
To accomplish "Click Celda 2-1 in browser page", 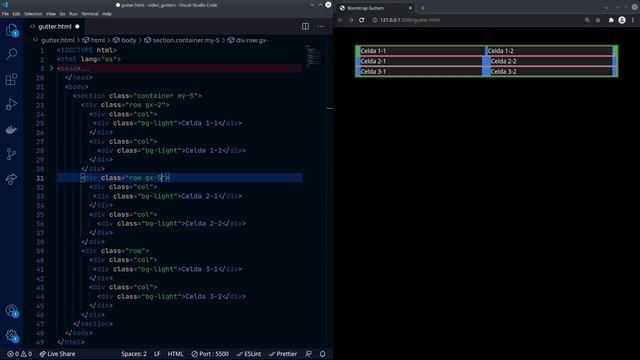I will tap(373, 61).
